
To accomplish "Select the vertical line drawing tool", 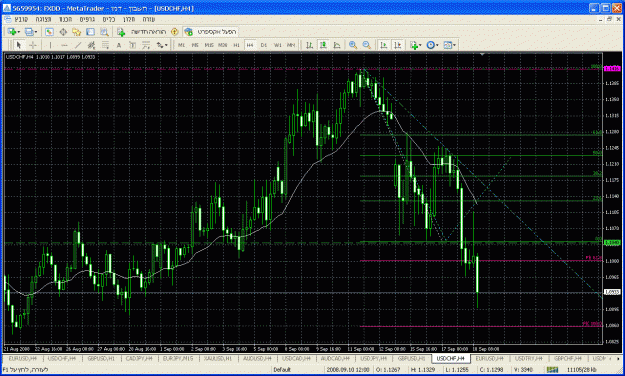I will coord(50,45).
